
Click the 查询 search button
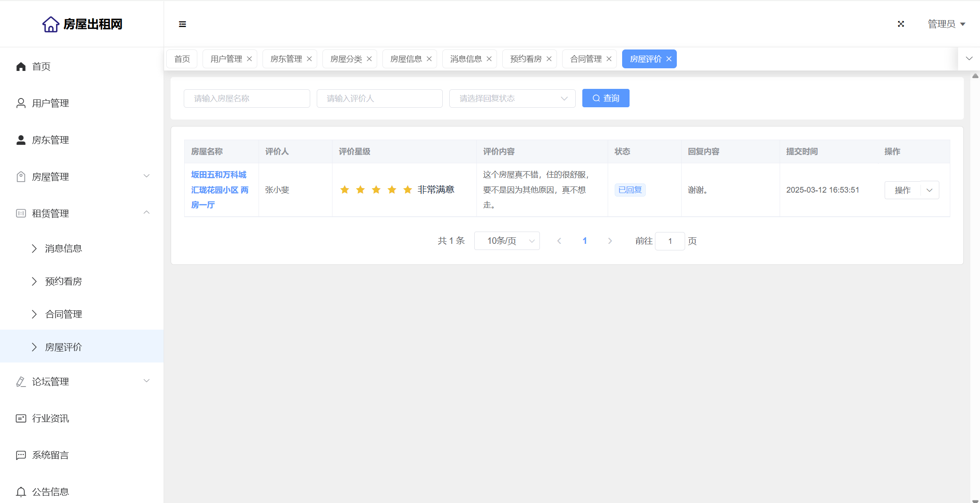click(605, 98)
